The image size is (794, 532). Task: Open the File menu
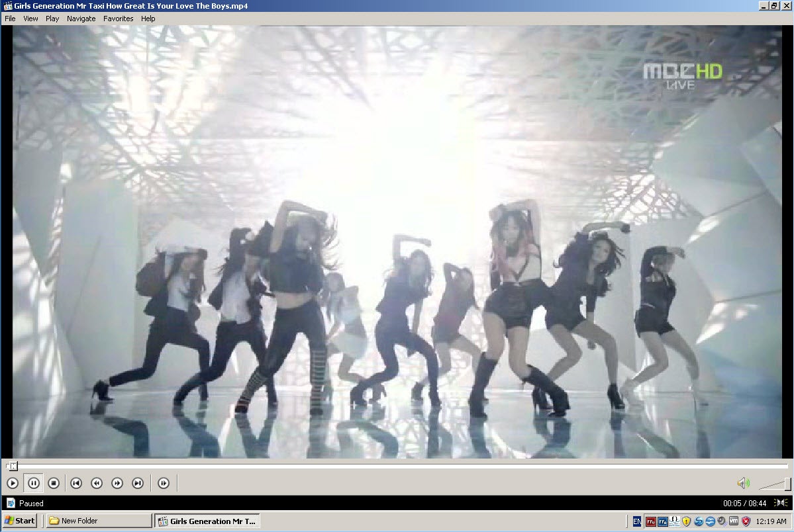10,19
